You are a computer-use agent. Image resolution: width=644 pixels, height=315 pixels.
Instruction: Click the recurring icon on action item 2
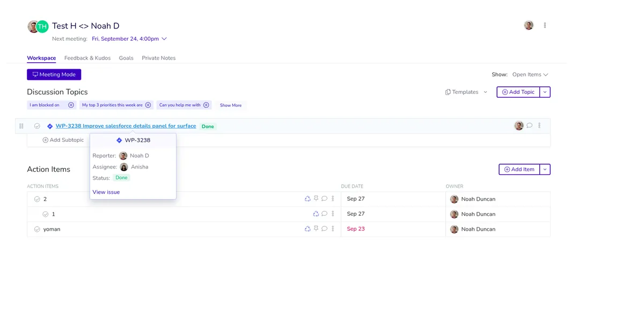(x=308, y=199)
